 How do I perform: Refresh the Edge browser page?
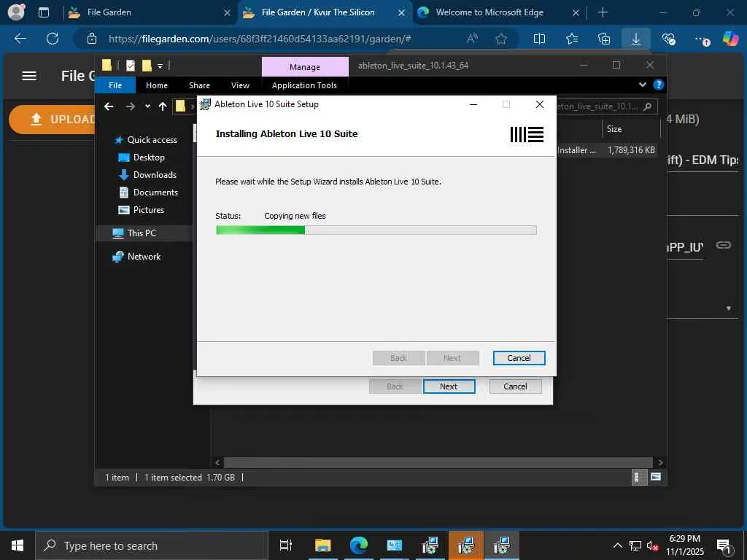(53, 39)
